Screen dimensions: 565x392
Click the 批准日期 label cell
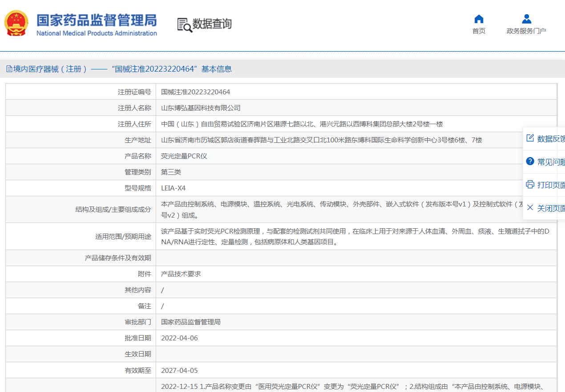click(81, 338)
